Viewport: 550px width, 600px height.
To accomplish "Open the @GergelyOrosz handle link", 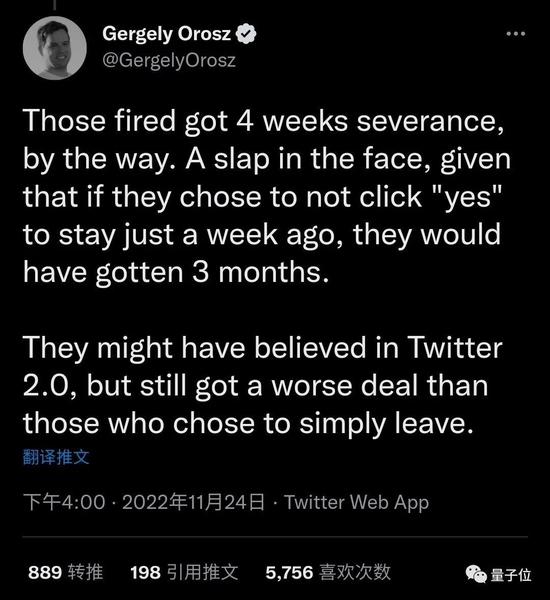I will pos(169,60).
